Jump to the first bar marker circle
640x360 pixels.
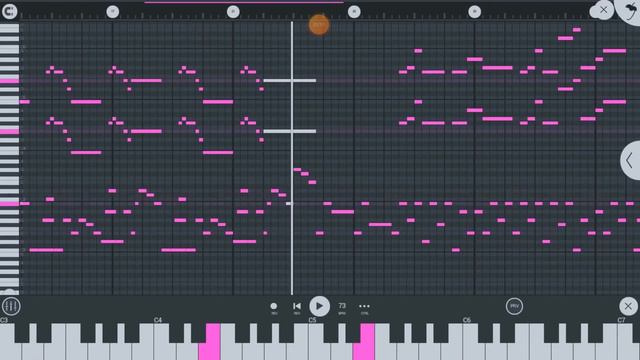tap(113, 11)
